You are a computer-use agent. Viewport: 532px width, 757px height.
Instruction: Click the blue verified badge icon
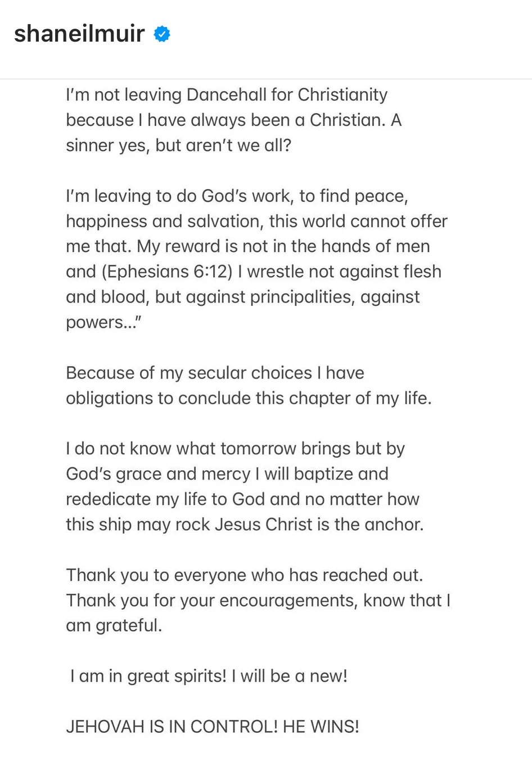tap(162, 34)
